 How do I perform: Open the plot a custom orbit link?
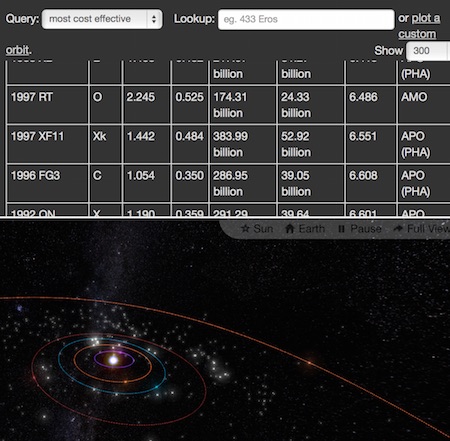tap(419, 26)
